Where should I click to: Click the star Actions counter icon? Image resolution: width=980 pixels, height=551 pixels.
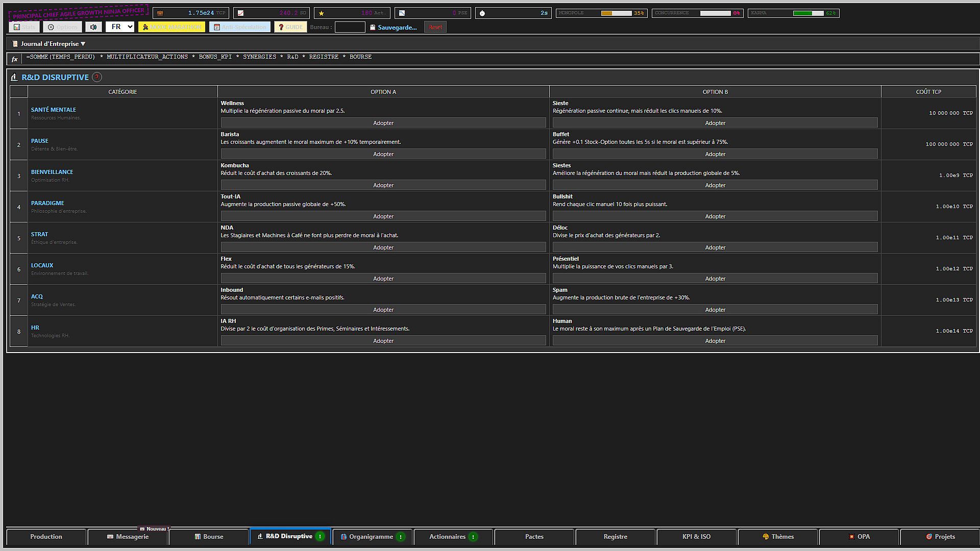[x=321, y=13]
